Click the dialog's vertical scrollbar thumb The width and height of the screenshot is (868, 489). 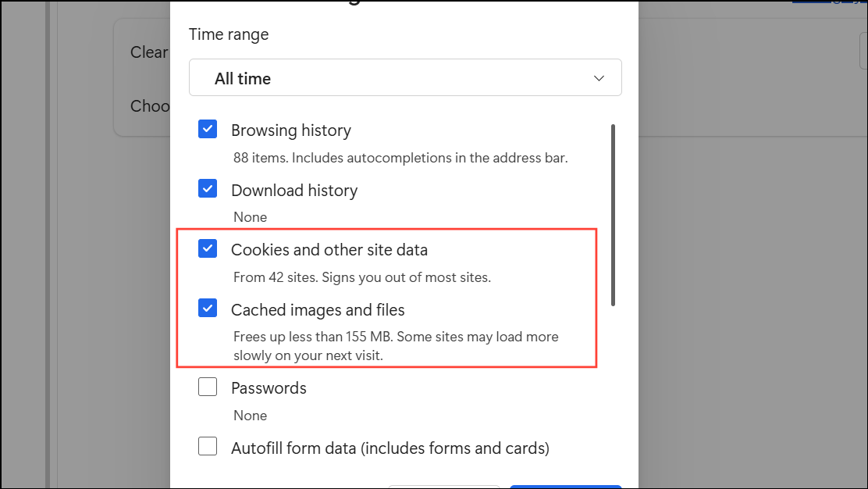[x=613, y=215]
